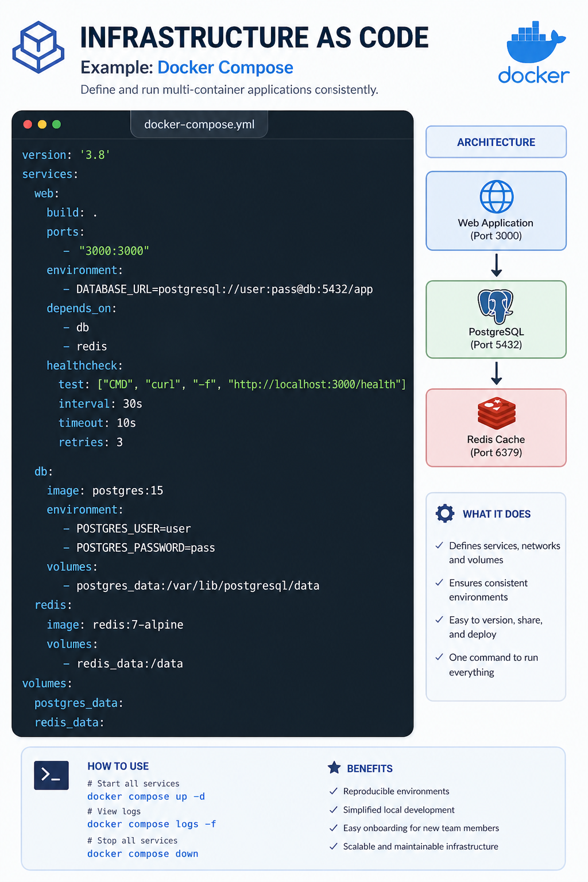Click the 'redis_data:/data' volume line
Screen dimensions: 588x882
123,664
